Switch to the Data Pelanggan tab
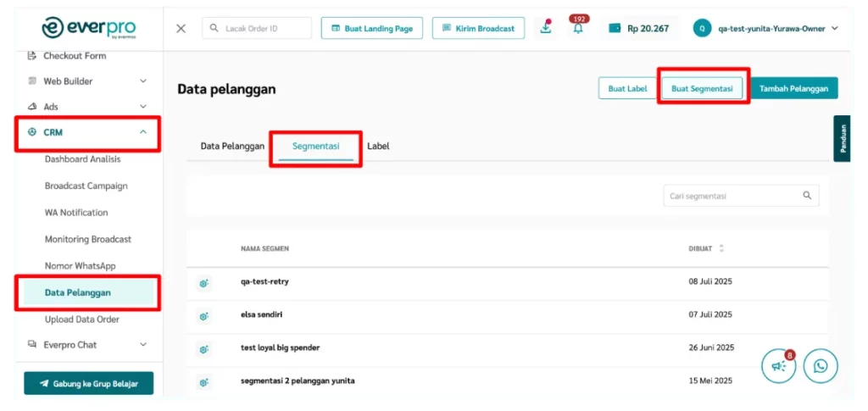Screen dimensions: 868x411 tap(232, 146)
